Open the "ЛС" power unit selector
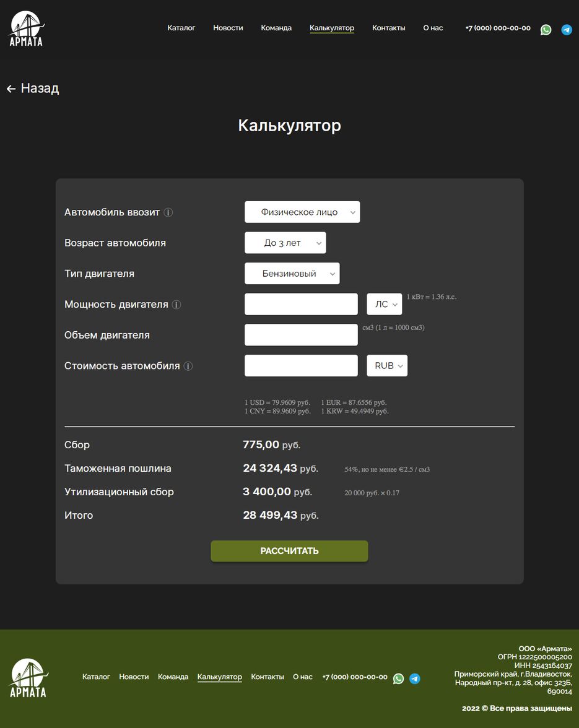The image size is (579, 728). pyautogui.click(x=385, y=305)
